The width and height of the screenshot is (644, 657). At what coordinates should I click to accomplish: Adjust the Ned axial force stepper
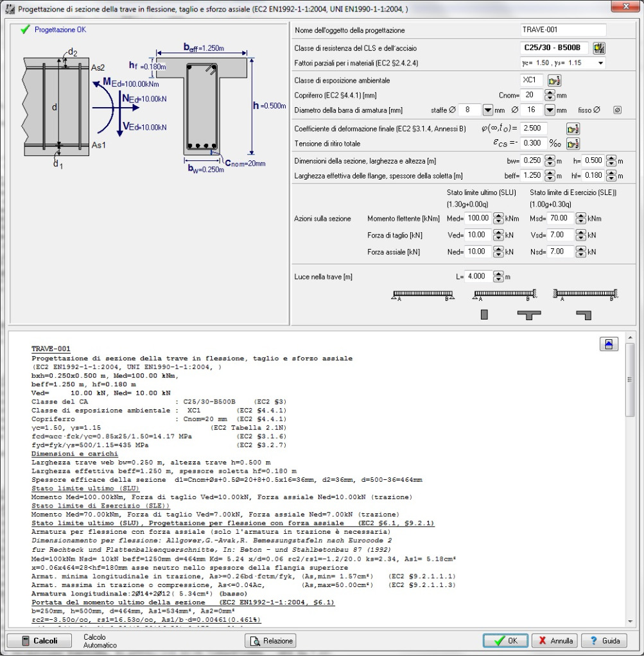point(498,252)
